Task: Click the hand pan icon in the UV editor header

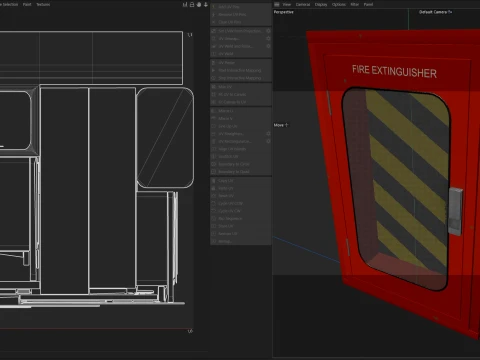Action: click(199, 4)
